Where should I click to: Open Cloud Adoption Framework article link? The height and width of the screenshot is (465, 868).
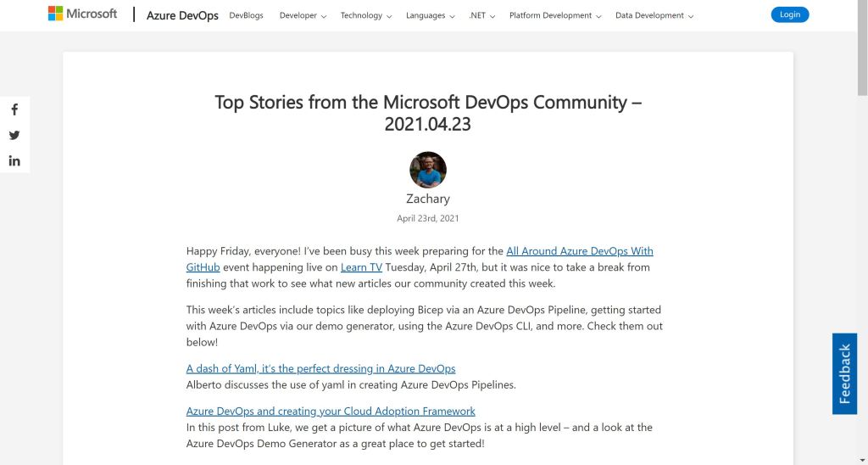331,411
